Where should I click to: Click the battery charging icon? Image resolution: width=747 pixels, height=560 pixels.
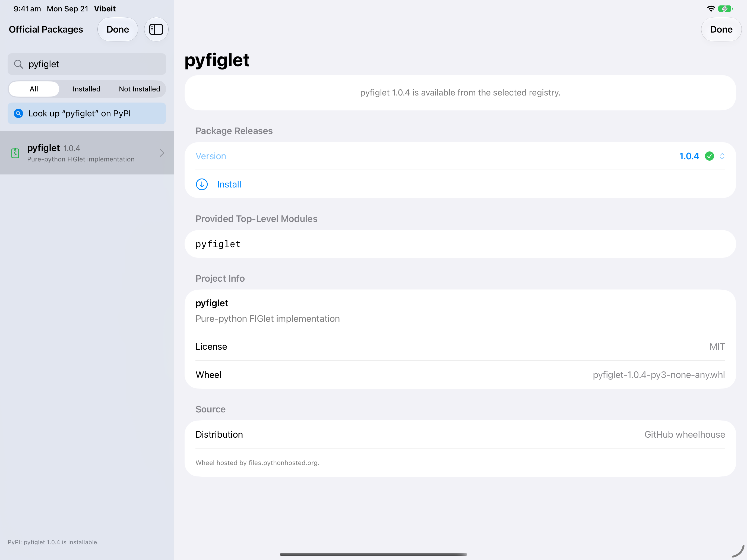tap(725, 9)
